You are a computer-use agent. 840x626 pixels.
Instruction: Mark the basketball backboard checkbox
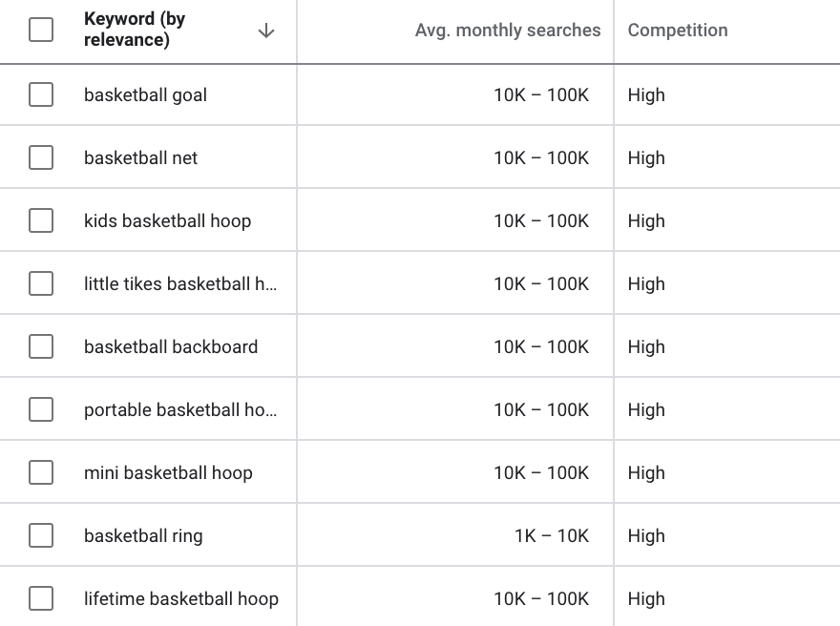click(x=41, y=346)
